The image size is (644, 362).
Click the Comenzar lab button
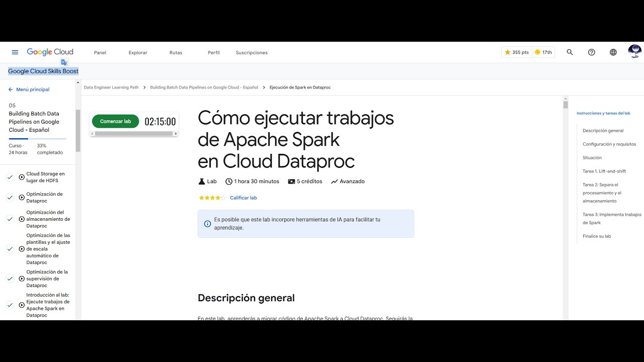(115, 121)
